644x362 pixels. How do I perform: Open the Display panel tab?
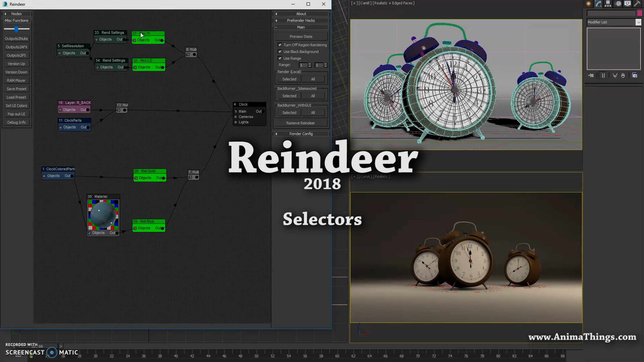tap(627, 4)
